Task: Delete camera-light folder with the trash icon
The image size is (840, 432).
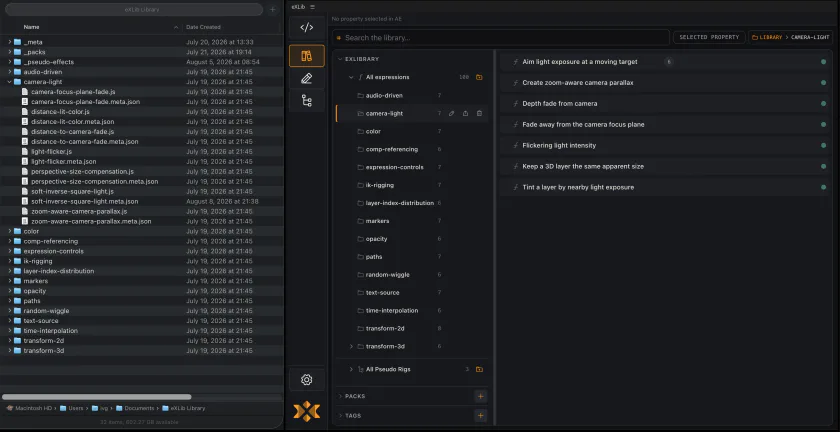Action: (x=479, y=113)
